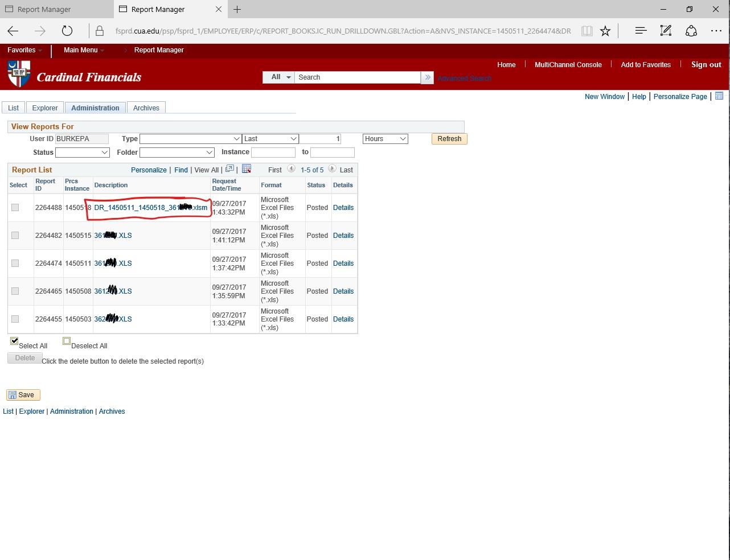Open the browser share icon
The height and width of the screenshot is (560, 730).
click(x=691, y=31)
